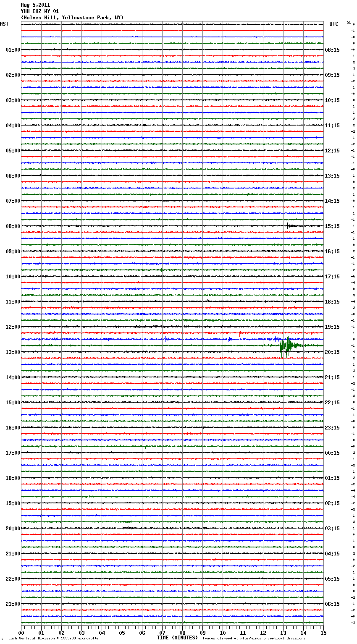The width and height of the screenshot is (357, 644).
Task: Select the 01:00 MST row label
Action: tap(13, 50)
